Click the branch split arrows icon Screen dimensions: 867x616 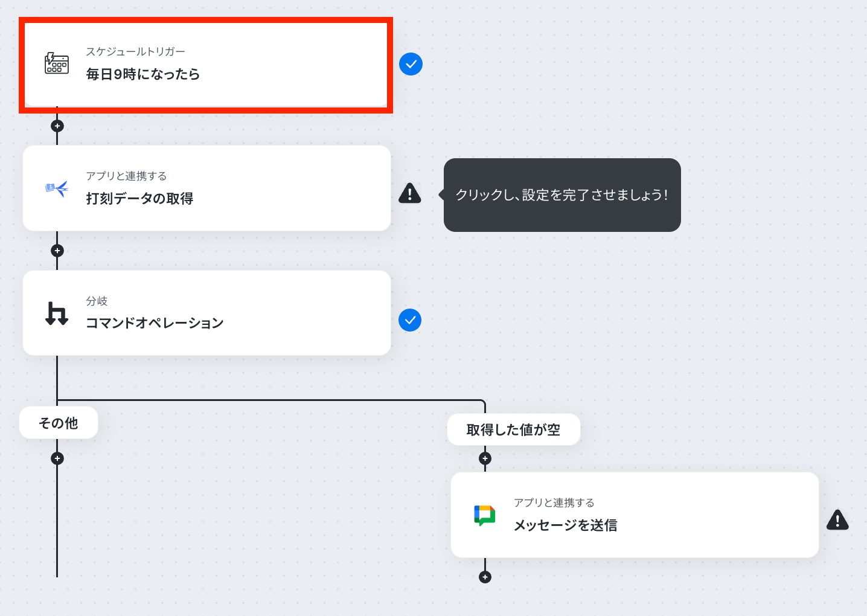[57, 313]
